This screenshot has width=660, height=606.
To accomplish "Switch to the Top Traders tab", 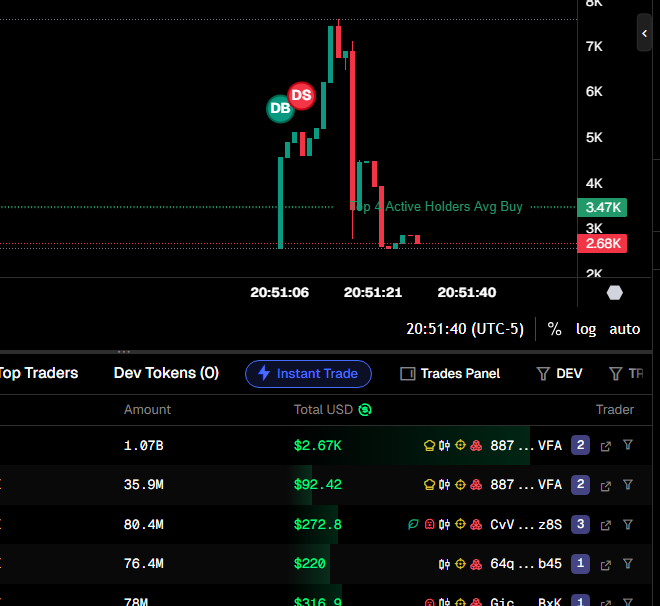I will click(x=39, y=373).
